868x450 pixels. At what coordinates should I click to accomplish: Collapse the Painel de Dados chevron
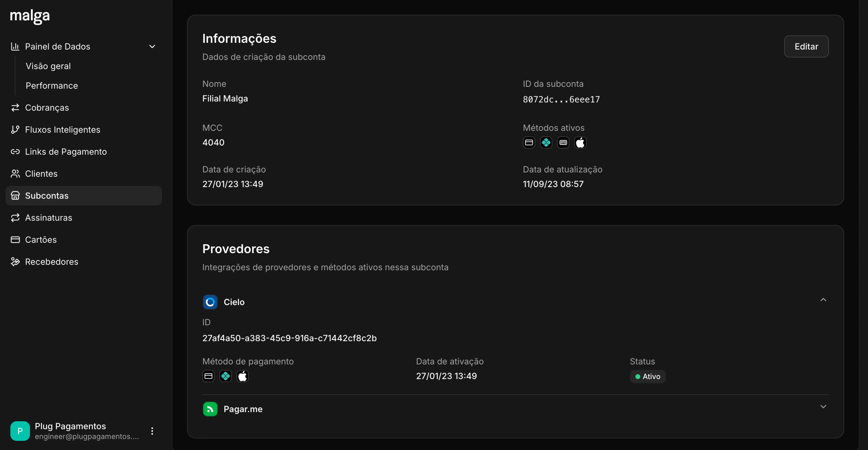(152, 46)
